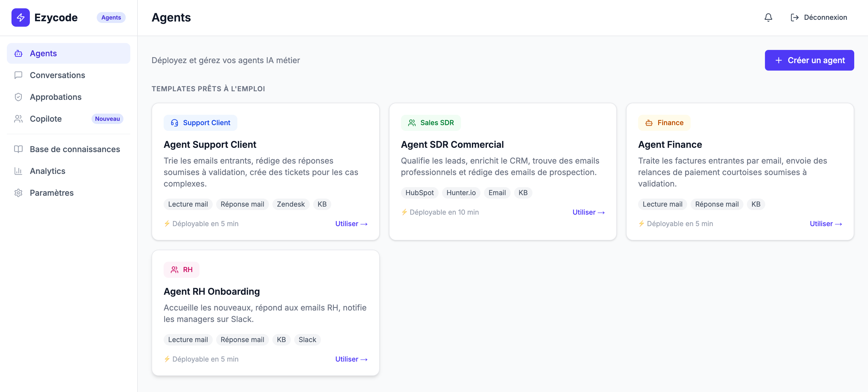The image size is (868, 392).
Task: Click the notification bell
Action: [768, 17]
